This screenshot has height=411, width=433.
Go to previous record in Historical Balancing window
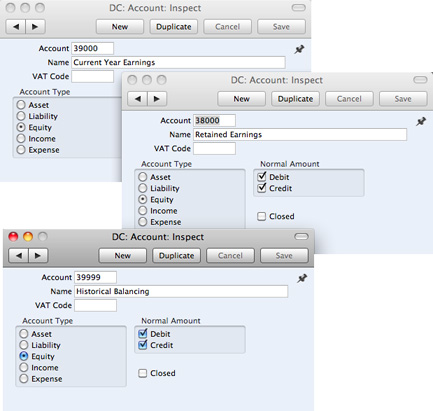(19, 256)
